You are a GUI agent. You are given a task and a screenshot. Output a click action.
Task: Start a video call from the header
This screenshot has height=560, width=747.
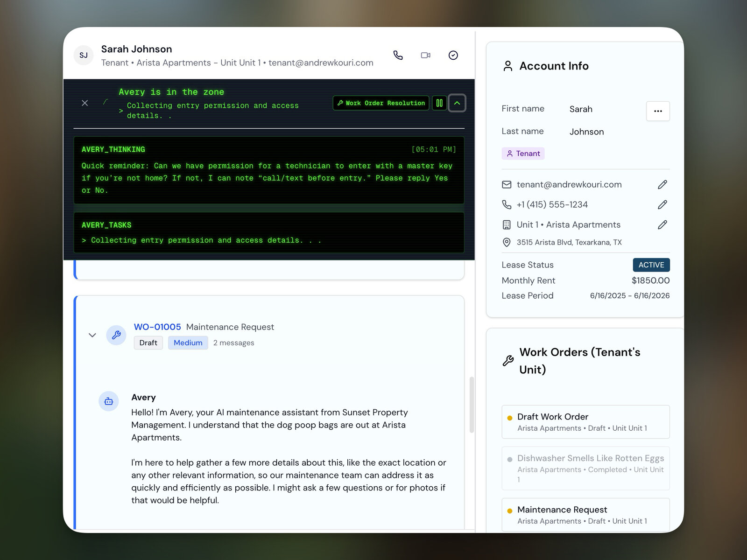[x=425, y=55]
